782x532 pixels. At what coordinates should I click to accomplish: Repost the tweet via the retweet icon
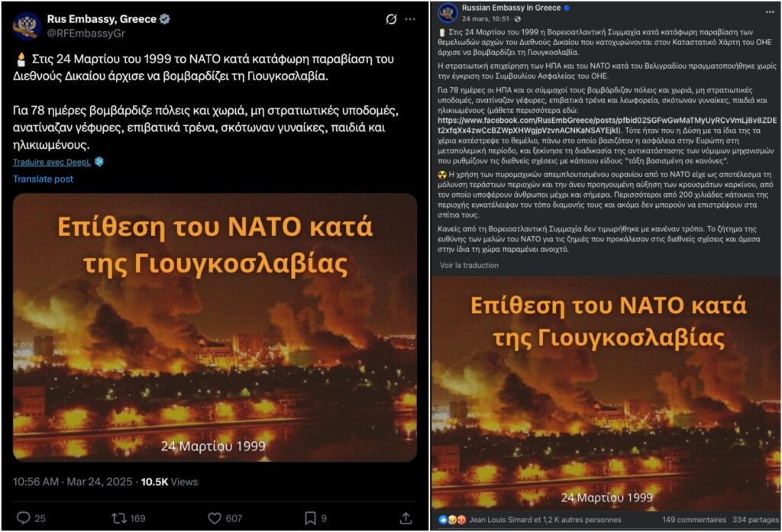click(118, 518)
